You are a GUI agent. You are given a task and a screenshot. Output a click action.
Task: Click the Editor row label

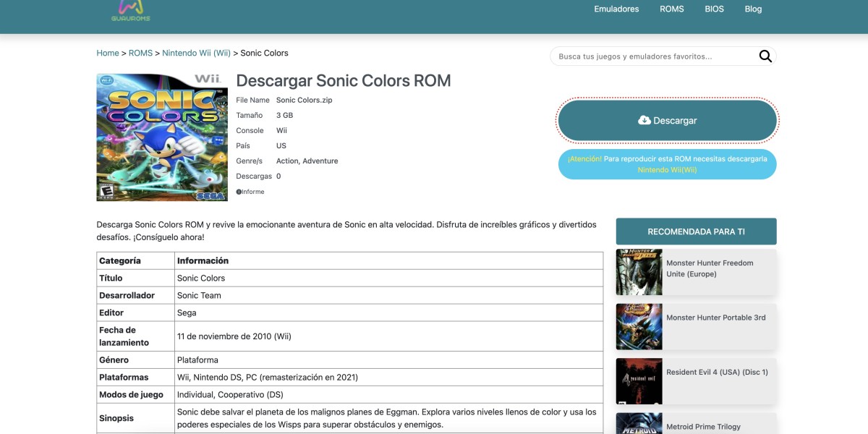click(111, 312)
